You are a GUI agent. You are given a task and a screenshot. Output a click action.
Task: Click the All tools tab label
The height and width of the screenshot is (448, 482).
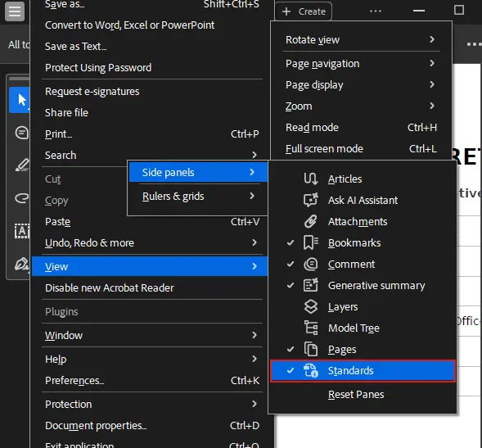(x=19, y=45)
